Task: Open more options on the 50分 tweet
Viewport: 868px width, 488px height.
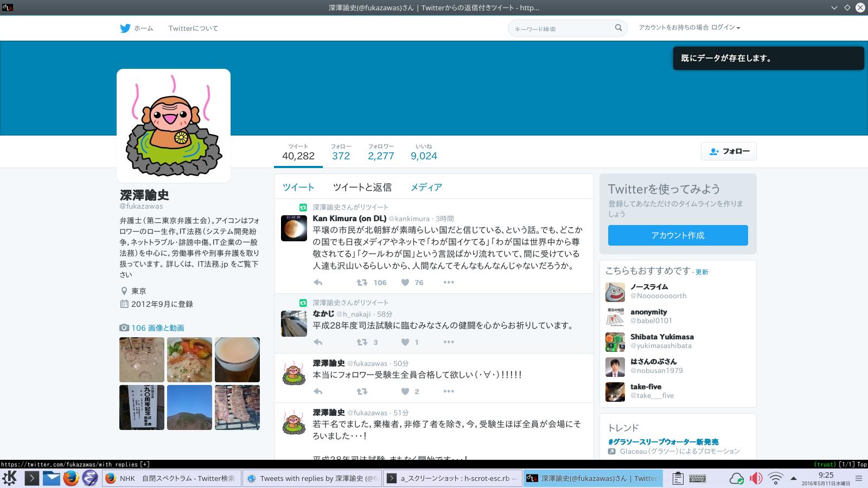Action: 449,391
